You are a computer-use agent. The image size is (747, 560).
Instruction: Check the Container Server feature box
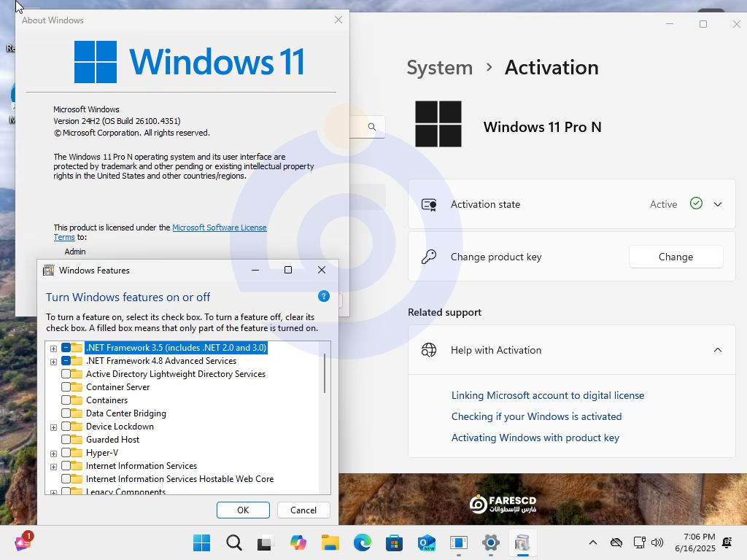(66, 387)
